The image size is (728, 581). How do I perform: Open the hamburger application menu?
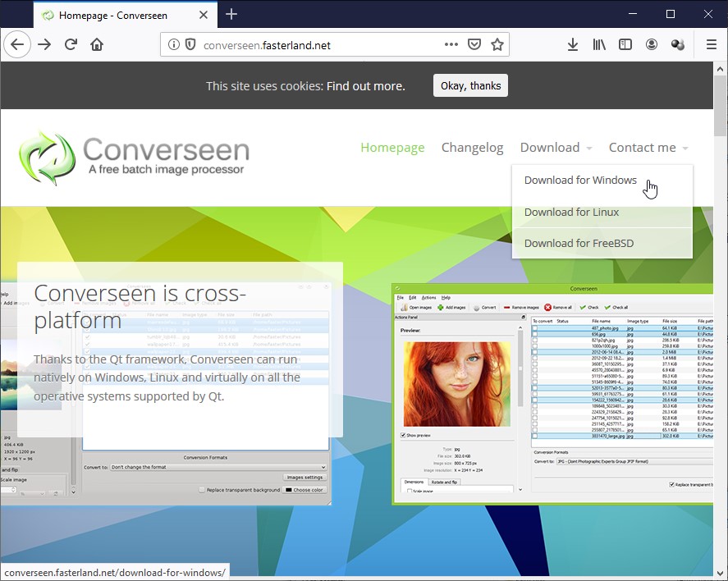711,45
